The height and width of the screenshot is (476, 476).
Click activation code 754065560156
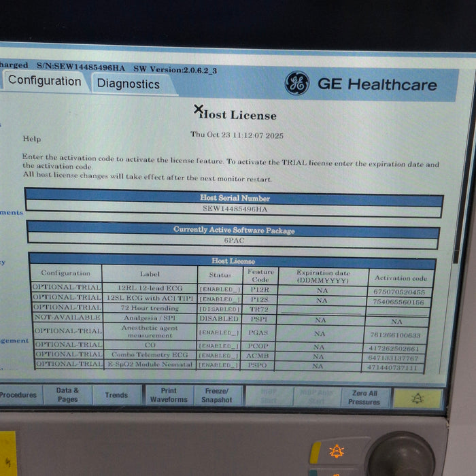pyautogui.click(x=398, y=302)
